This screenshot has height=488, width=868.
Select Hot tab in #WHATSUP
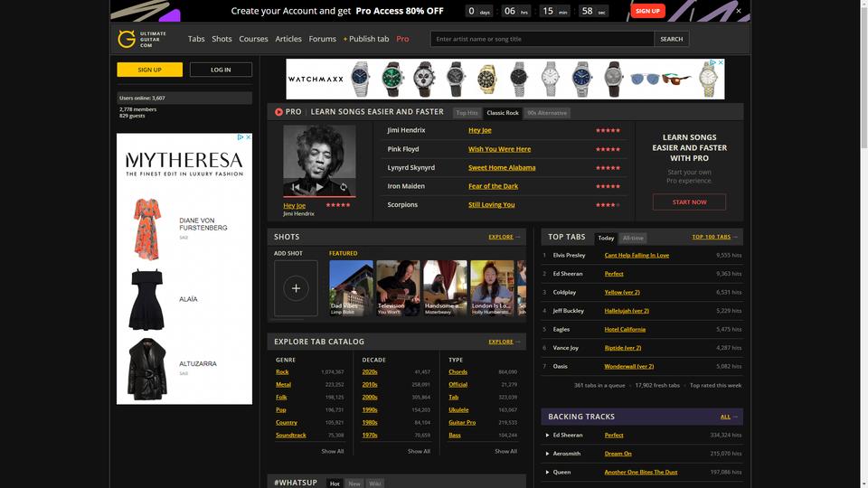click(x=335, y=483)
